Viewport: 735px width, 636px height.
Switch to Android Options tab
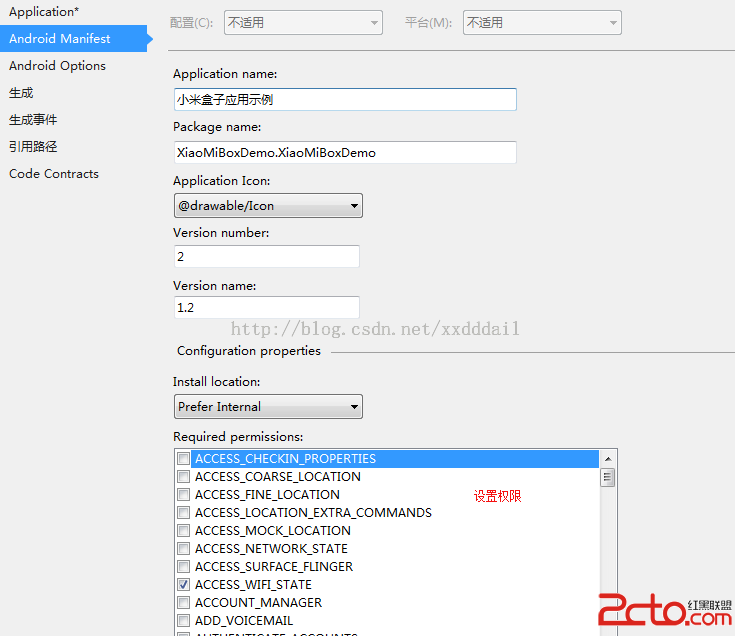click(x=57, y=66)
